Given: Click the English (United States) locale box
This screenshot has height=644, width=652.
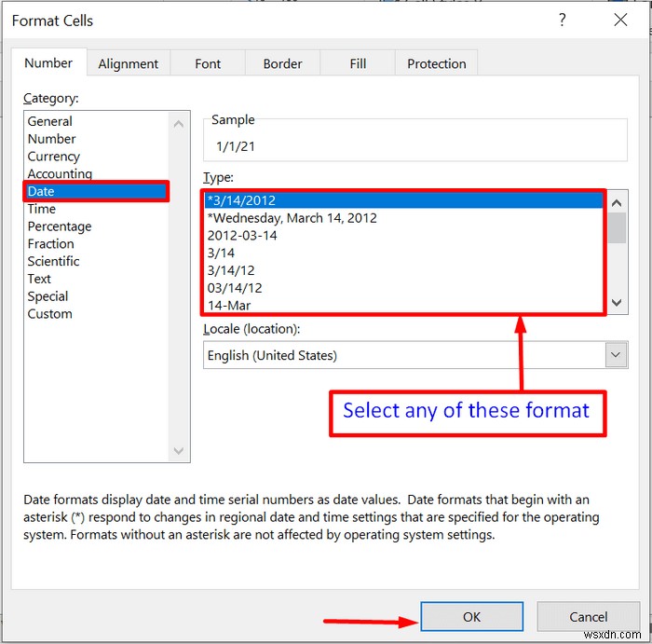Looking at the screenshot, I should [x=415, y=355].
